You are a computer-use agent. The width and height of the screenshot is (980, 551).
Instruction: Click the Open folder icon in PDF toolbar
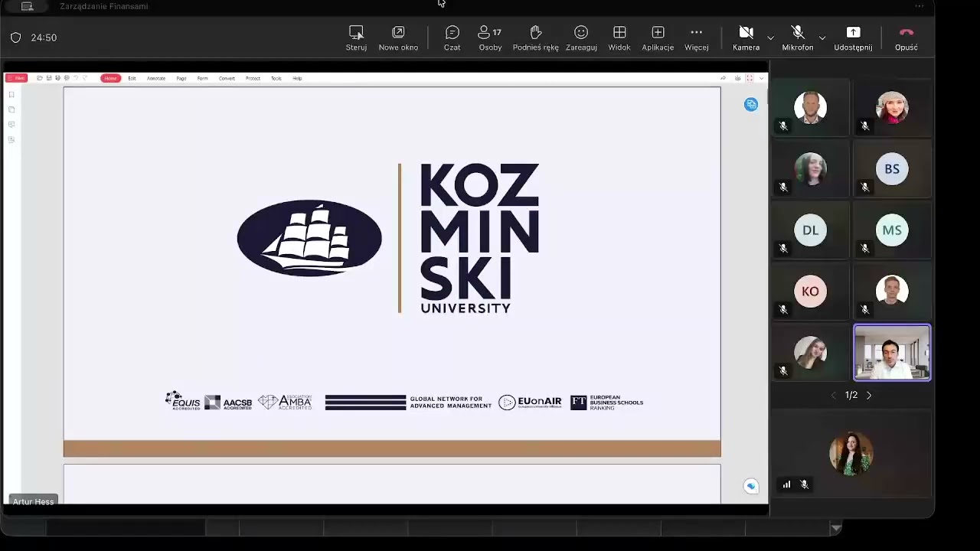(x=40, y=78)
